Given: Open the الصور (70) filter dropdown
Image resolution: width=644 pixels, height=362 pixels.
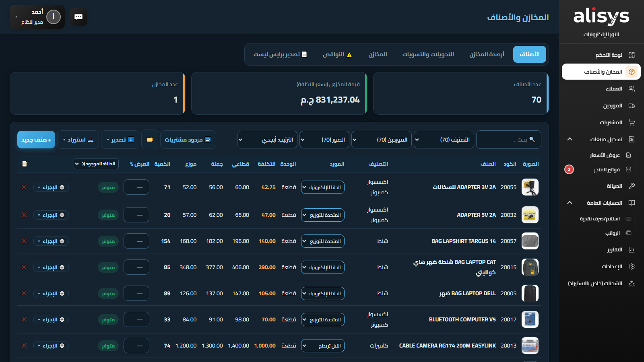Looking at the screenshot, I should point(324,140).
